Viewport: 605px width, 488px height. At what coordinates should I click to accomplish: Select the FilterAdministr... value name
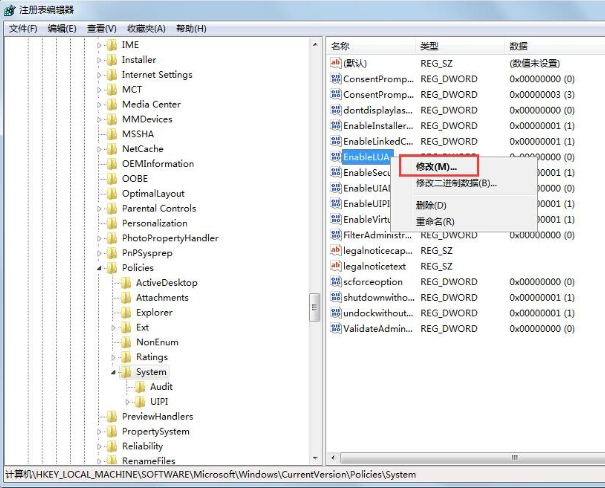tap(378, 235)
